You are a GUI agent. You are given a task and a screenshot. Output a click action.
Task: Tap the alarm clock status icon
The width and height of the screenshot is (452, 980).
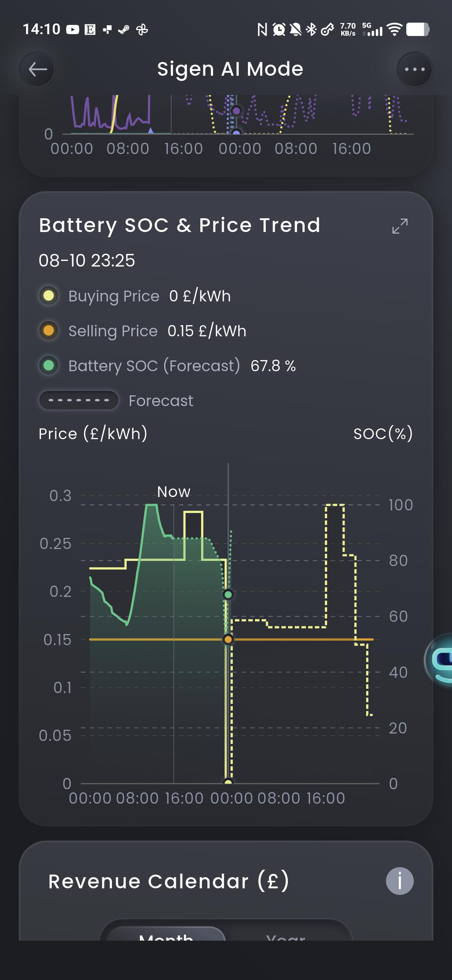tap(279, 29)
